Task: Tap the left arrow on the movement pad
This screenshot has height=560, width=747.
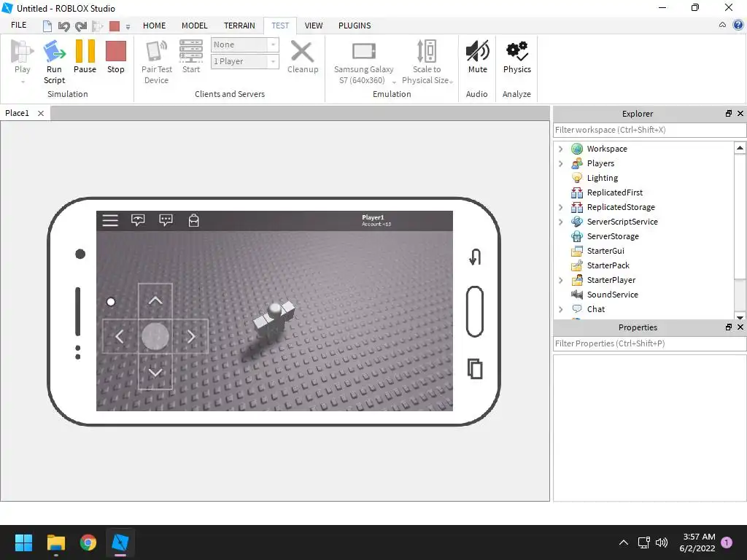Action: pyautogui.click(x=120, y=337)
